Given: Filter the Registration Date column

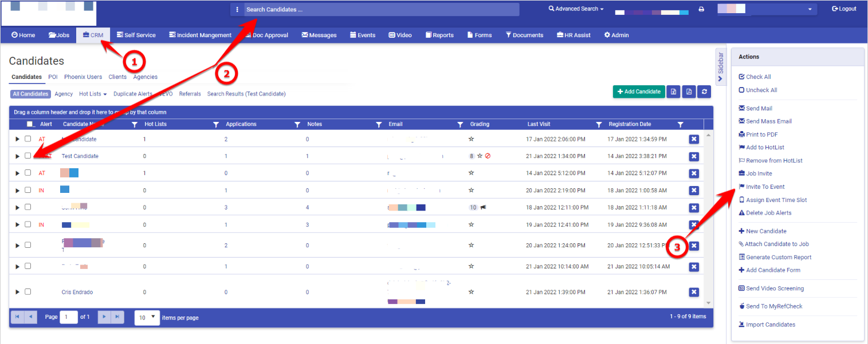Looking at the screenshot, I should pos(680,124).
